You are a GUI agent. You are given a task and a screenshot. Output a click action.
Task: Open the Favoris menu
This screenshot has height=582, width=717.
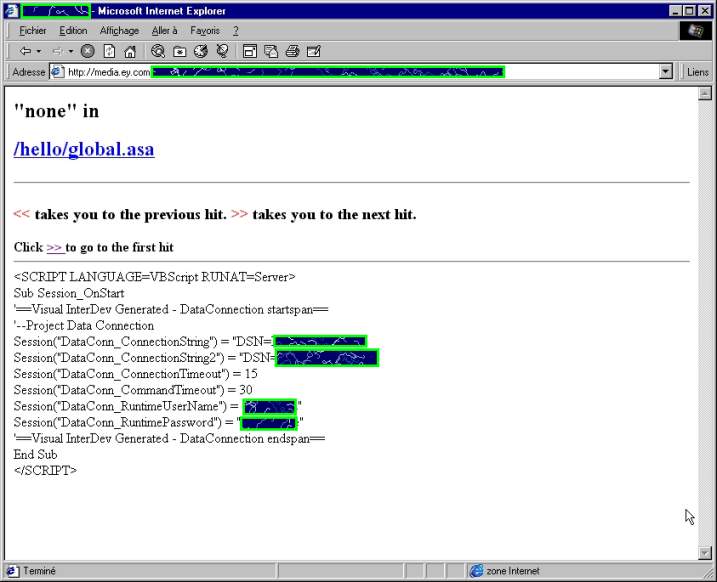[205, 31]
